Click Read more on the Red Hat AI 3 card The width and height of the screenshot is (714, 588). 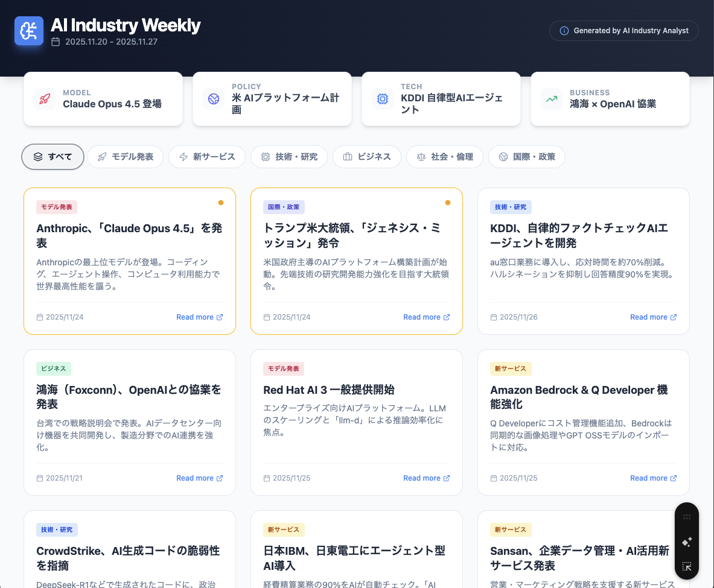[x=427, y=478]
